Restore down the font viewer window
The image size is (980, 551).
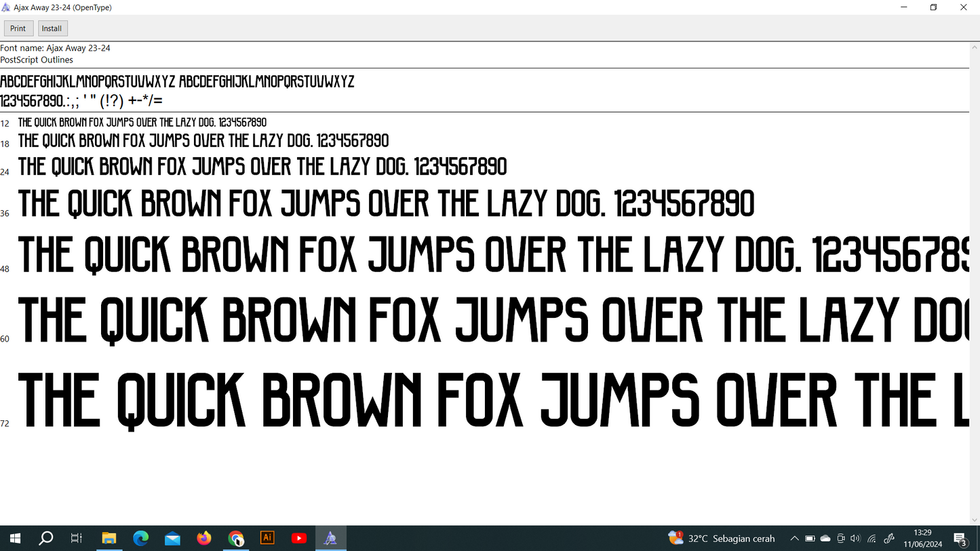tap(933, 7)
